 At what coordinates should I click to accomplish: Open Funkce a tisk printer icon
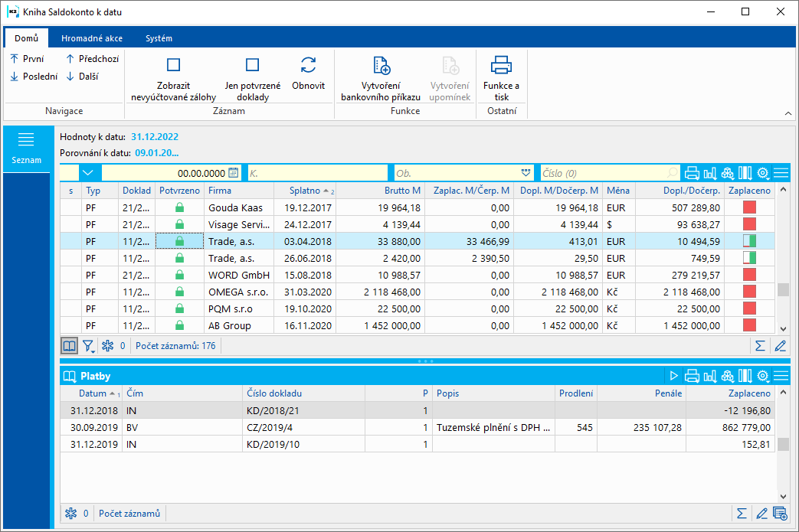[501, 65]
